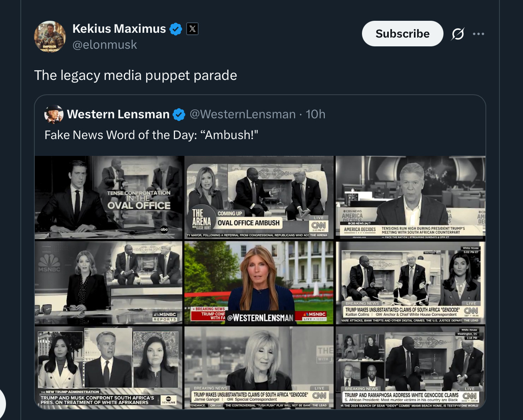Click the Grok slashed-circle icon

click(457, 34)
